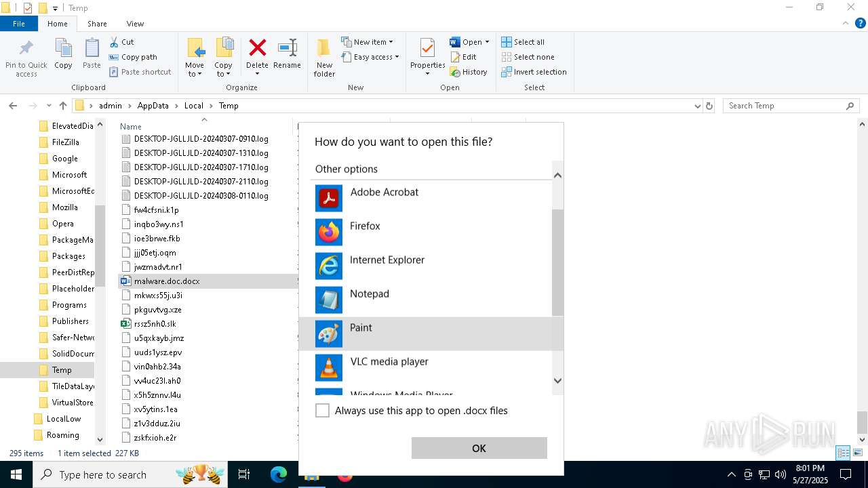This screenshot has width=868, height=488.
Task: Click OK in the open-with dialog
Action: coord(479,448)
